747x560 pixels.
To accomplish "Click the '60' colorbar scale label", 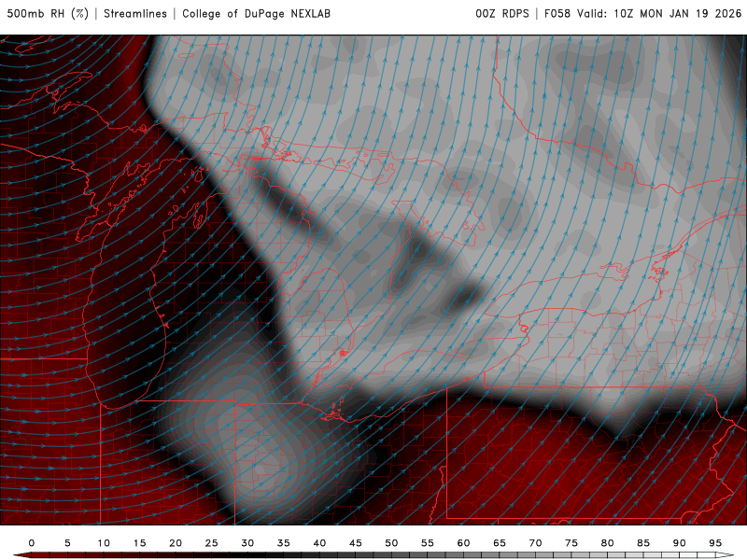I will click(x=463, y=543).
